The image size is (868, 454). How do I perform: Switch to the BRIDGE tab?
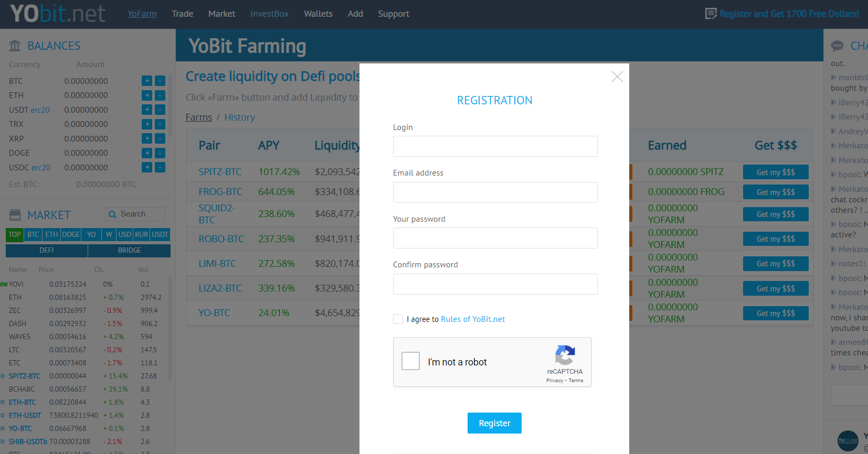coord(129,251)
